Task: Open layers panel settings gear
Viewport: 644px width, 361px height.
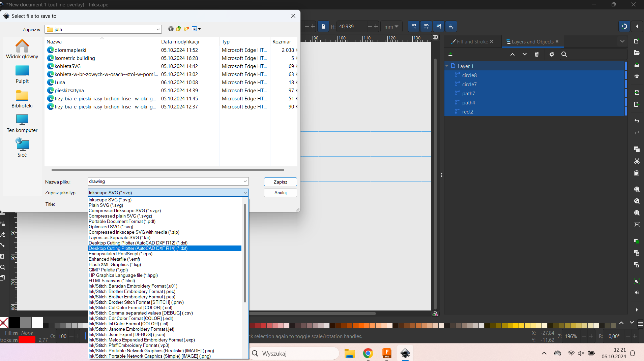Action: tap(552, 54)
